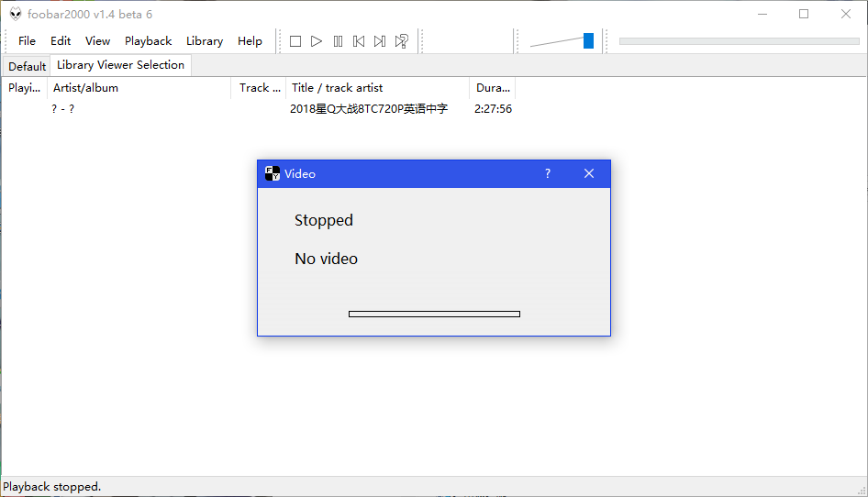Image resolution: width=868 pixels, height=497 pixels.
Task: Click the Title / track artist column header
Action: tap(377, 88)
